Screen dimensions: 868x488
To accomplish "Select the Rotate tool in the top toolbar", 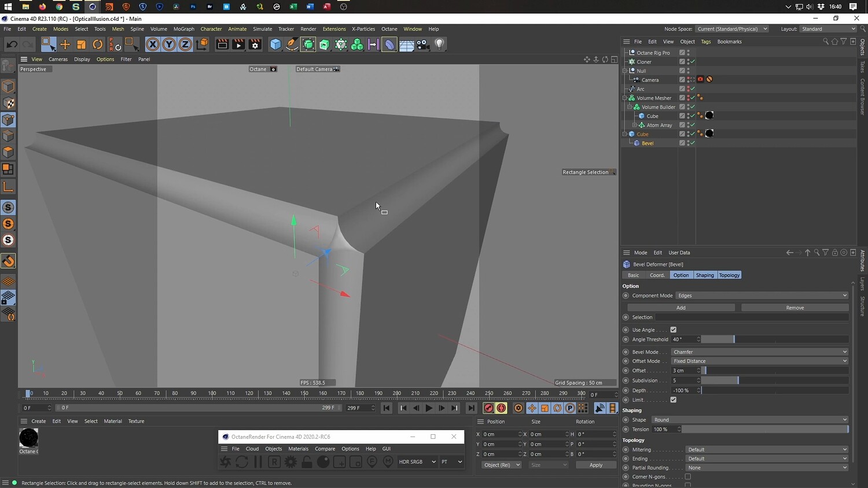I will click(x=98, y=45).
